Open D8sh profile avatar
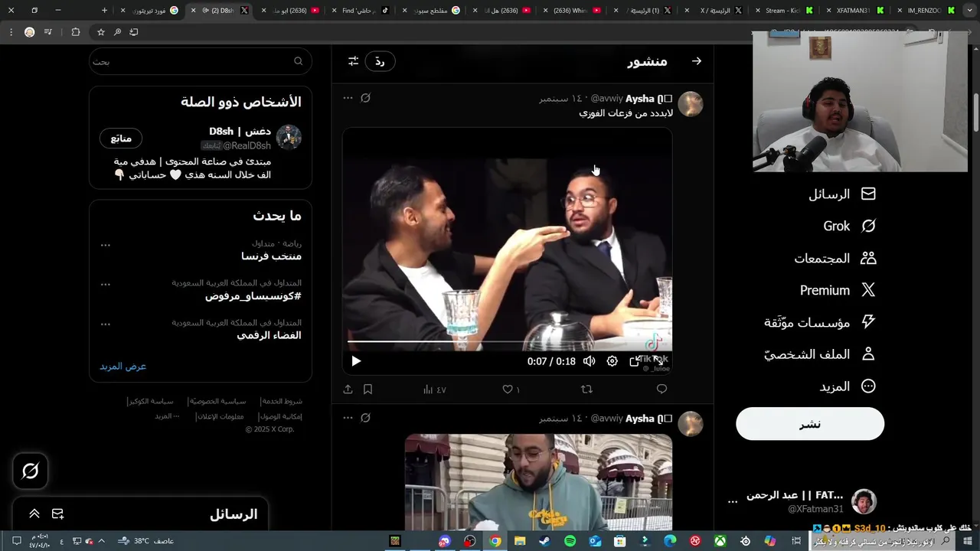Screen dimensions: 980x551 [289, 138]
